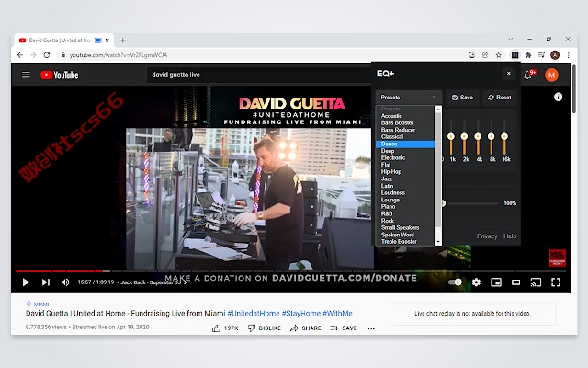Open the EQ+ Help link
Image resolution: width=588 pixels, height=368 pixels.
510,236
